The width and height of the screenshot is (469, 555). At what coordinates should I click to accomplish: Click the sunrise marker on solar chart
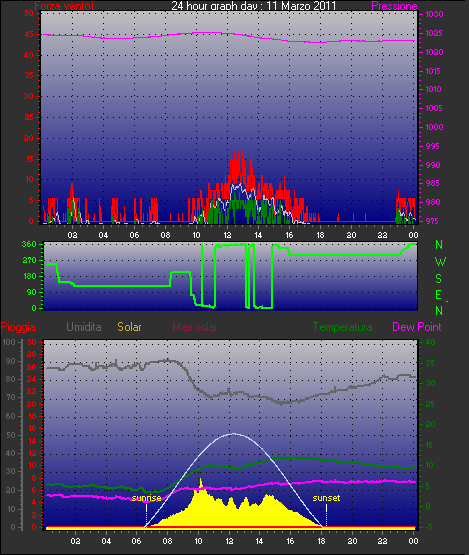tap(146, 498)
